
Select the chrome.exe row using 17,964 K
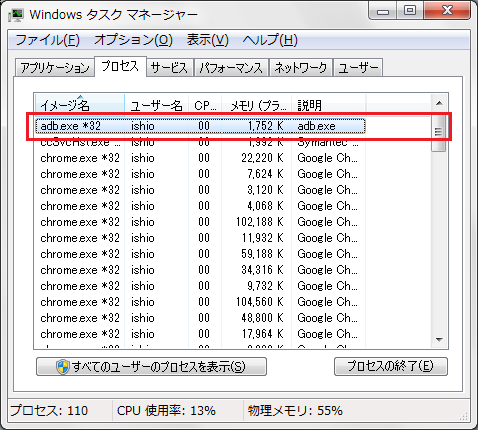coord(200,334)
